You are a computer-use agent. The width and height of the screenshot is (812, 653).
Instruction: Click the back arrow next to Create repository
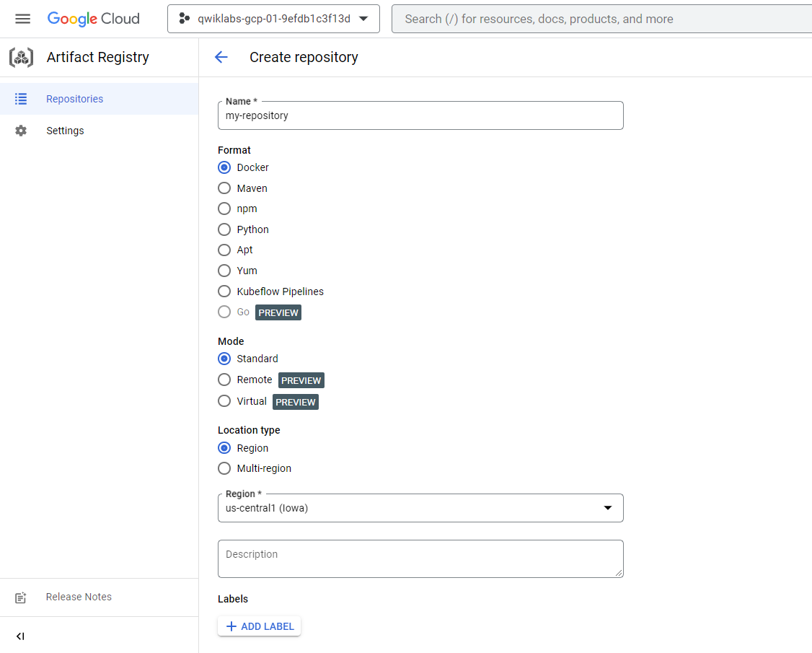coord(221,57)
